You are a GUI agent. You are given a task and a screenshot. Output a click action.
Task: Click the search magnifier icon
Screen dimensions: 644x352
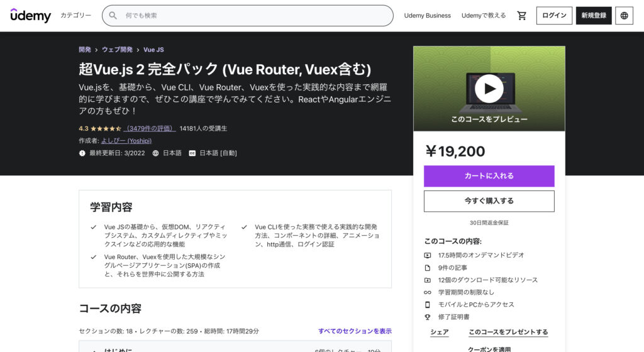pyautogui.click(x=113, y=16)
